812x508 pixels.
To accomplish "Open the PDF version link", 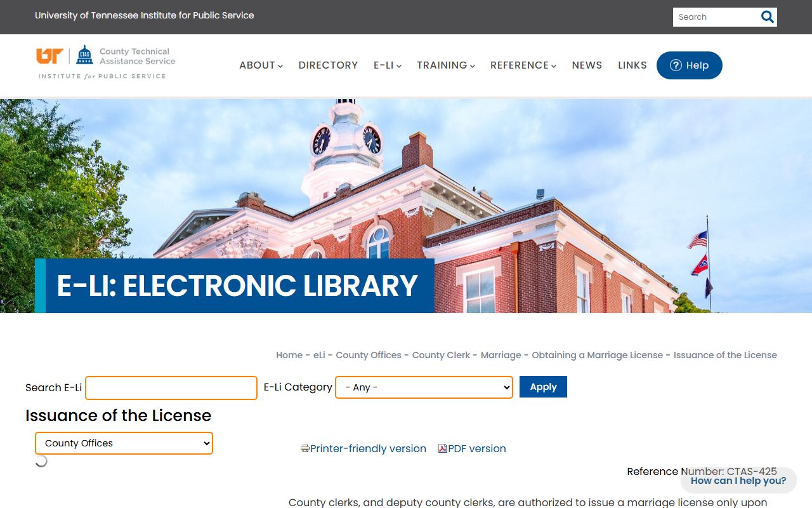I will (x=477, y=449).
